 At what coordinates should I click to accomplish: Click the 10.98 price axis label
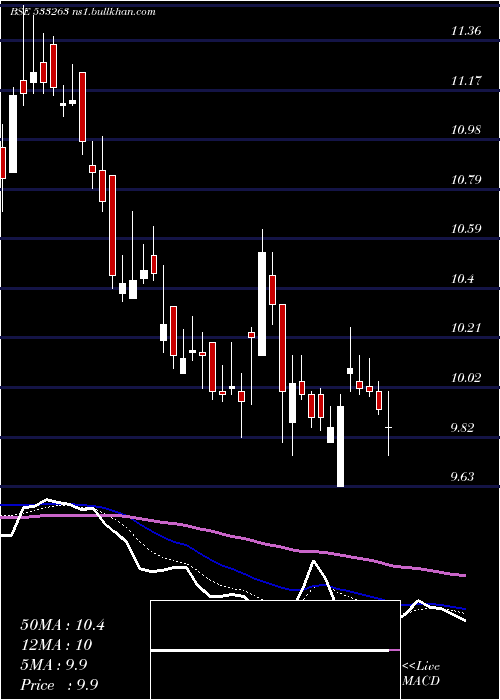[466, 130]
